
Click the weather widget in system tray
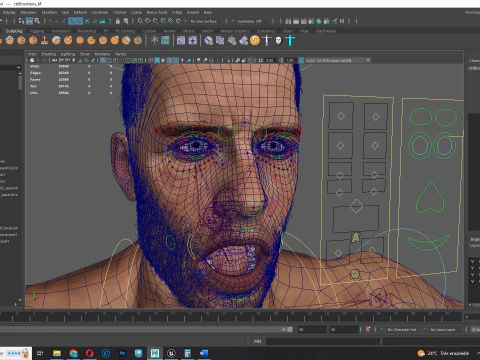[x=443, y=353]
